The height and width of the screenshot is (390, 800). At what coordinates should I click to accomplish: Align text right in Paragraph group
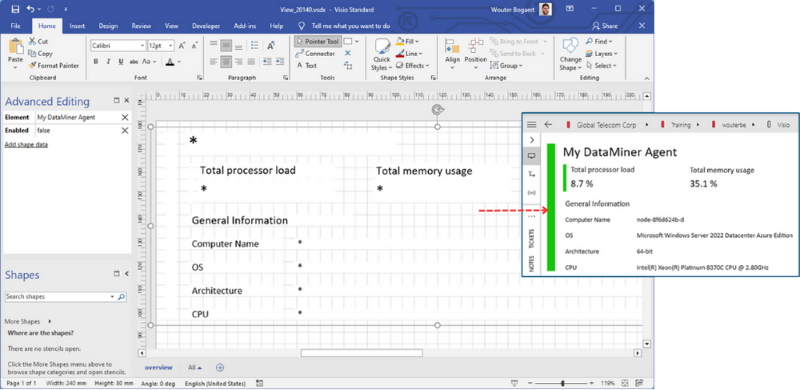point(239,62)
